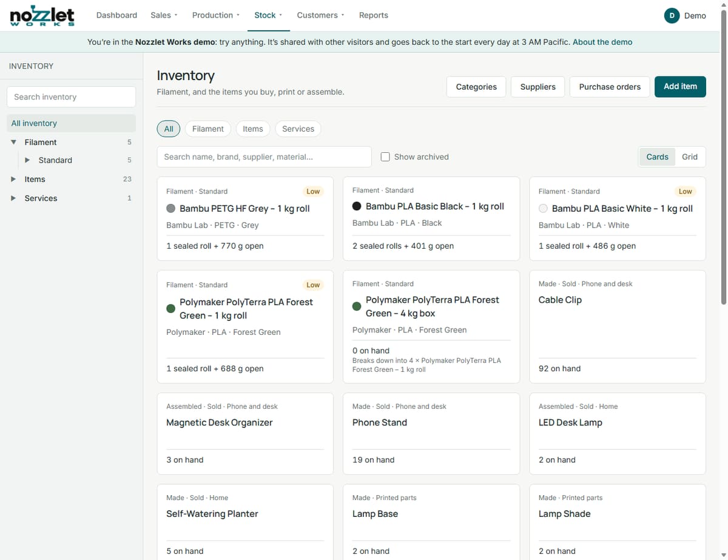The image size is (728, 560).
Task: Open the Cable Clip card
Action: tap(618, 326)
